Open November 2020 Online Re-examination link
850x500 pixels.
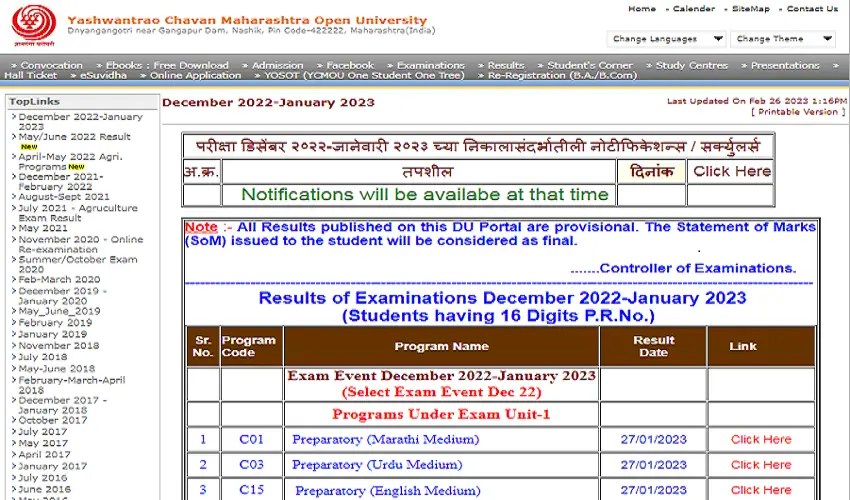[80, 245]
